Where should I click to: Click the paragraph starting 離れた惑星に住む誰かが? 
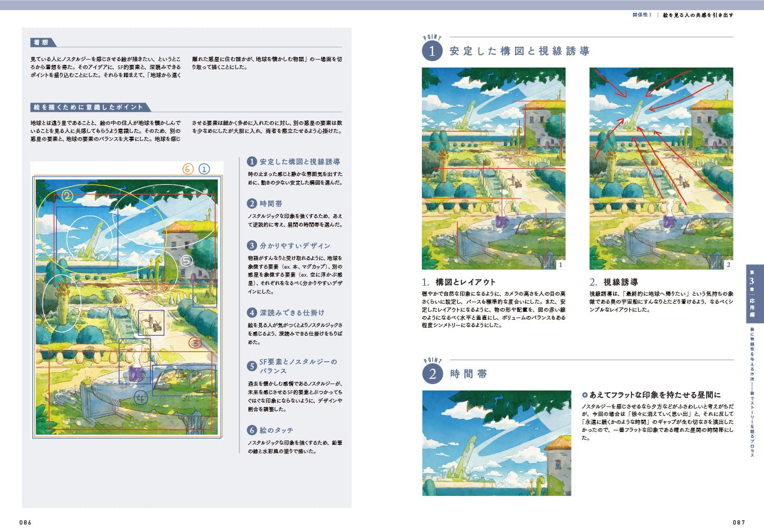tap(267, 63)
